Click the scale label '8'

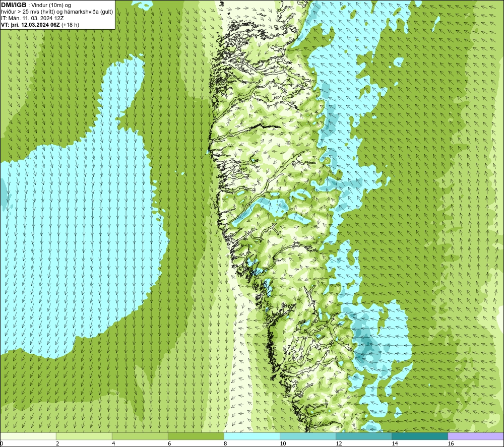(x=225, y=444)
